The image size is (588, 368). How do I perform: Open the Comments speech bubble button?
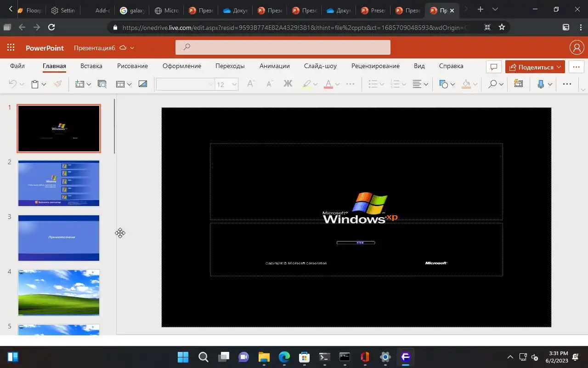[x=494, y=67]
